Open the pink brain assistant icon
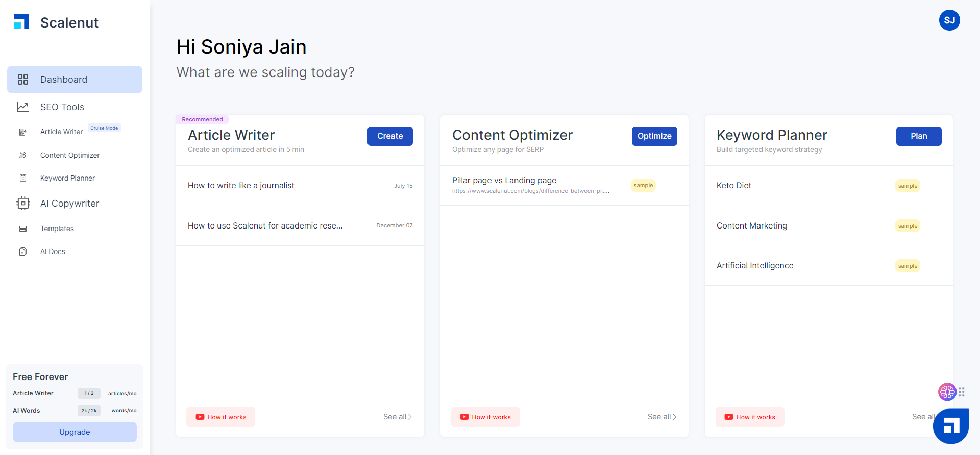 [x=947, y=392]
